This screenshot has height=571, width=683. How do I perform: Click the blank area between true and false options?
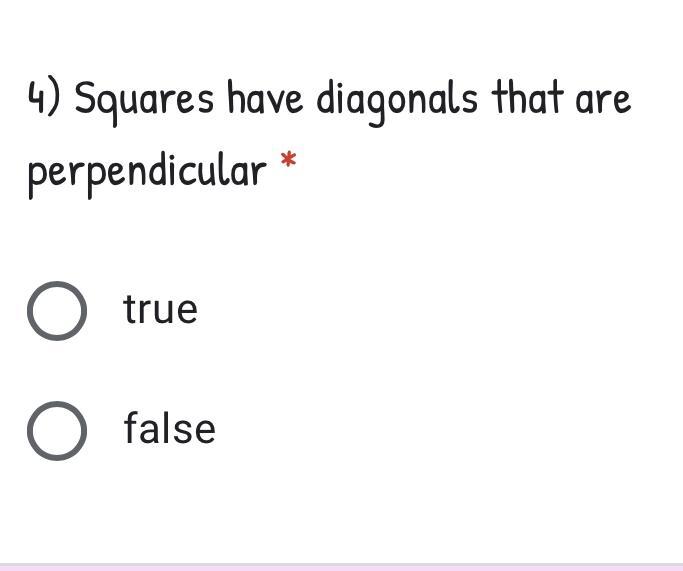342,371
